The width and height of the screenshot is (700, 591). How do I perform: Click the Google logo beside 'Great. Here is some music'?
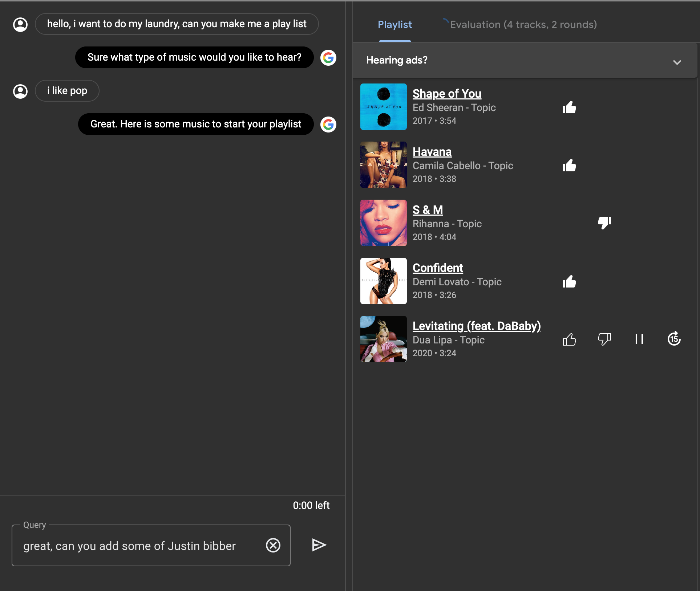[328, 125]
